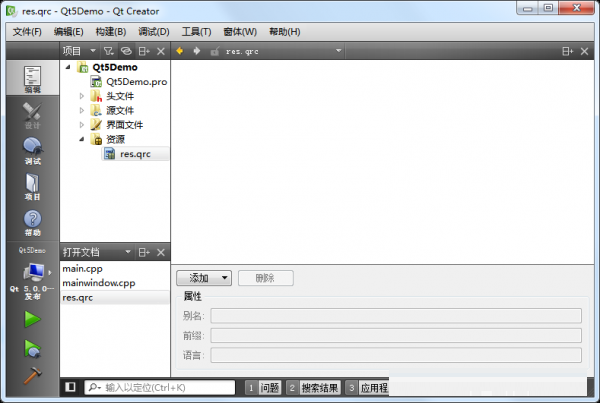Viewport: 600px width, 403px height.
Task: Click the Qt Creator title bar icon
Action: tap(11, 11)
